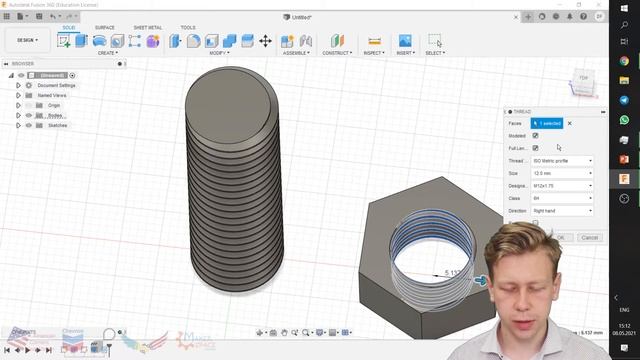The image size is (640, 360).
Task: Select the Extrude tool
Action: point(82,41)
